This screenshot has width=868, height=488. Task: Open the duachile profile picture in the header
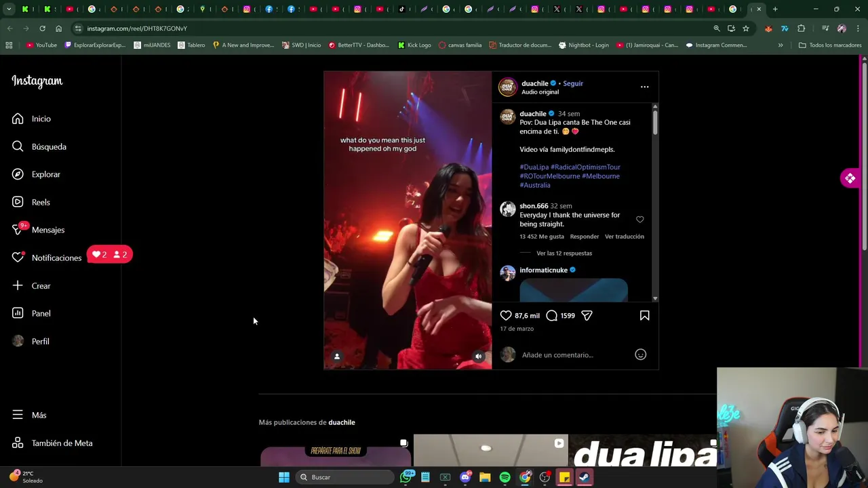click(508, 87)
